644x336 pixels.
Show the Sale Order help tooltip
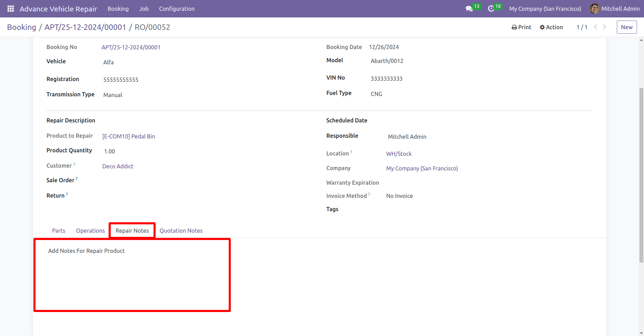77,178
